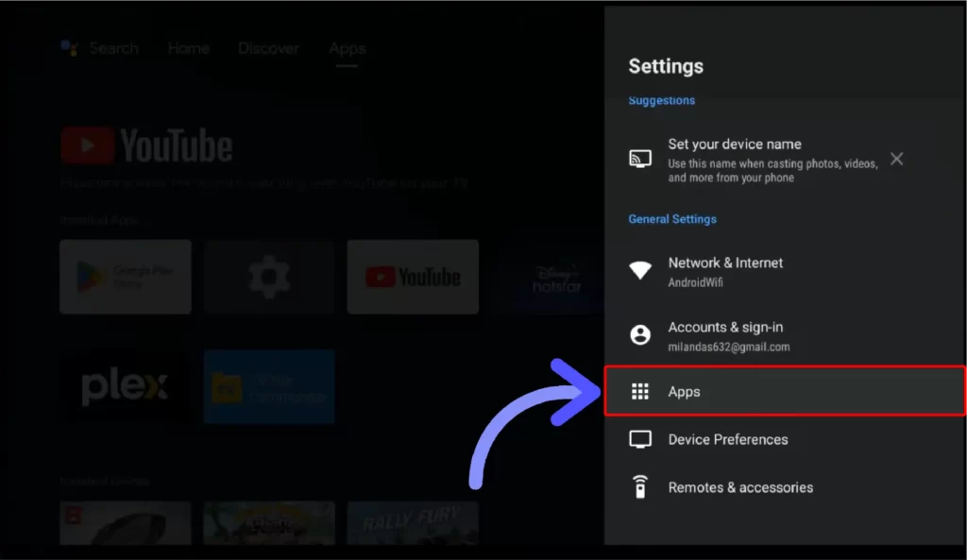Open Accounts & sign-in settings
This screenshot has height=560, width=967.
click(785, 335)
